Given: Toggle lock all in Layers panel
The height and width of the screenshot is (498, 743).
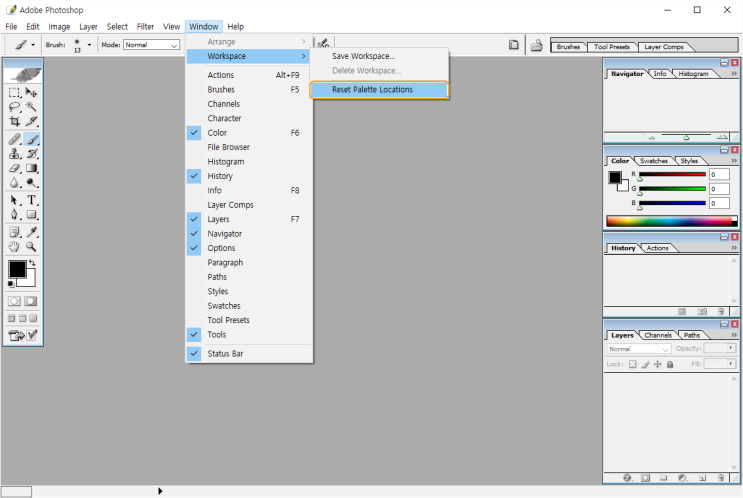Looking at the screenshot, I should (670, 364).
